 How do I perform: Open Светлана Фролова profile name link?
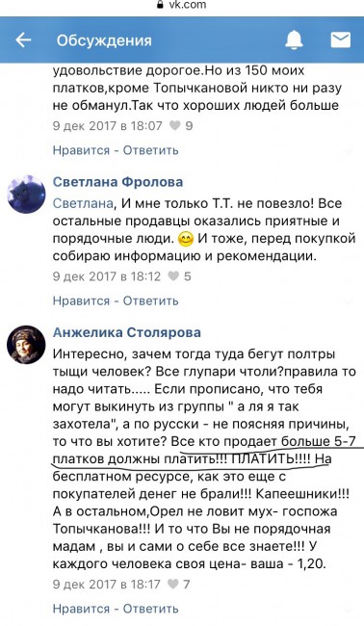[117, 182]
